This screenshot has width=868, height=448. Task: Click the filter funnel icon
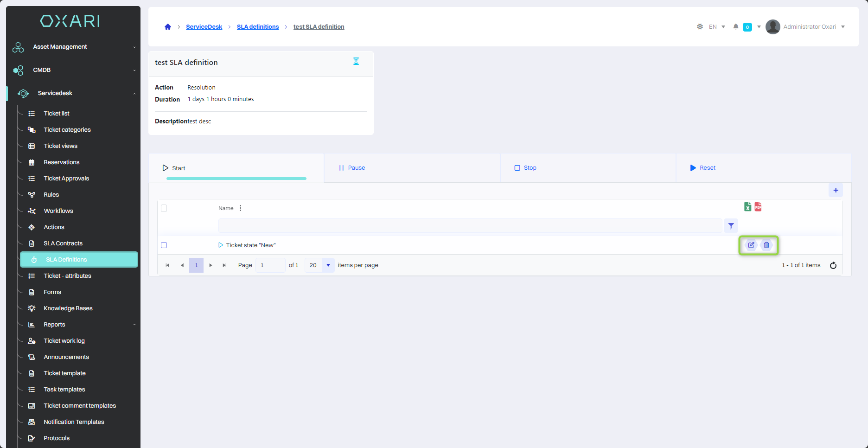point(731,226)
